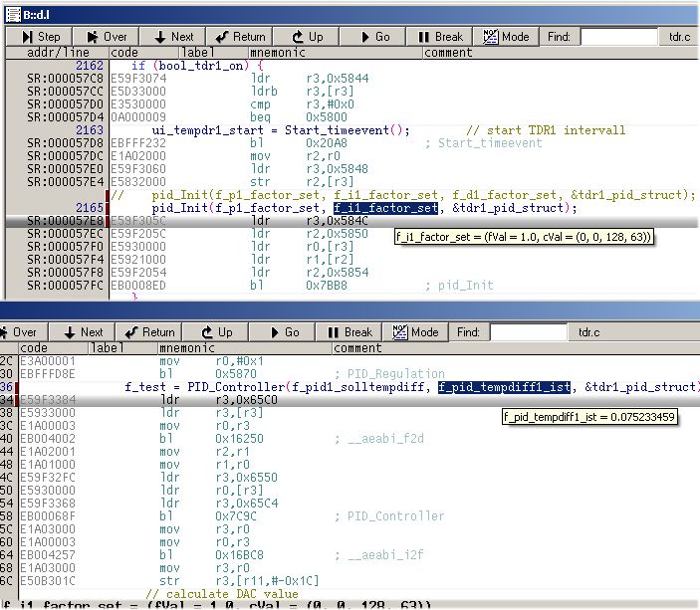Click opcode EBFFF232 in upper window

tap(138, 143)
